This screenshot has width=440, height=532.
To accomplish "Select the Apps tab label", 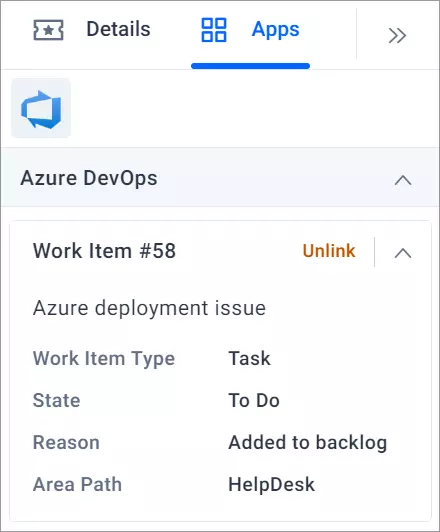I will click(x=275, y=30).
